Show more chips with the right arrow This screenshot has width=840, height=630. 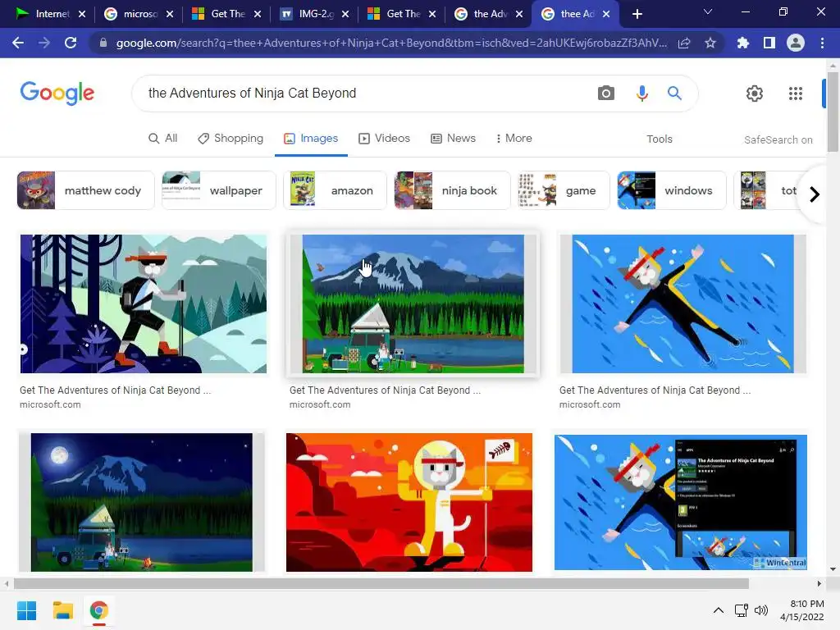click(x=815, y=194)
